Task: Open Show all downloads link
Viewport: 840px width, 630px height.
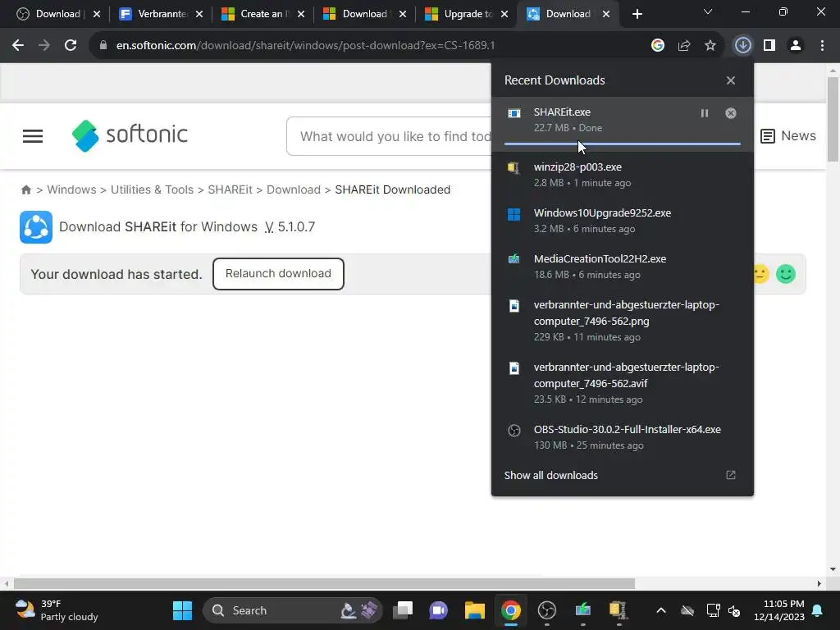Action: [x=550, y=475]
